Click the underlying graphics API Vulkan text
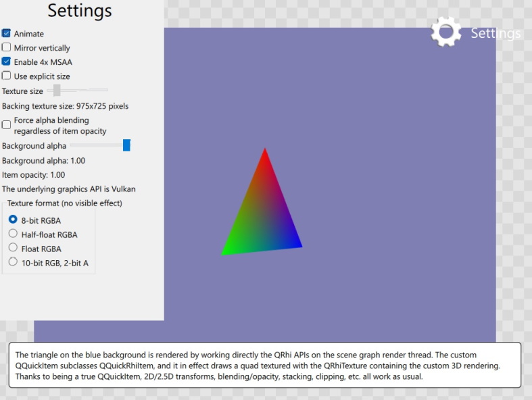The height and width of the screenshot is (400, 532). [x=68, y=189]
